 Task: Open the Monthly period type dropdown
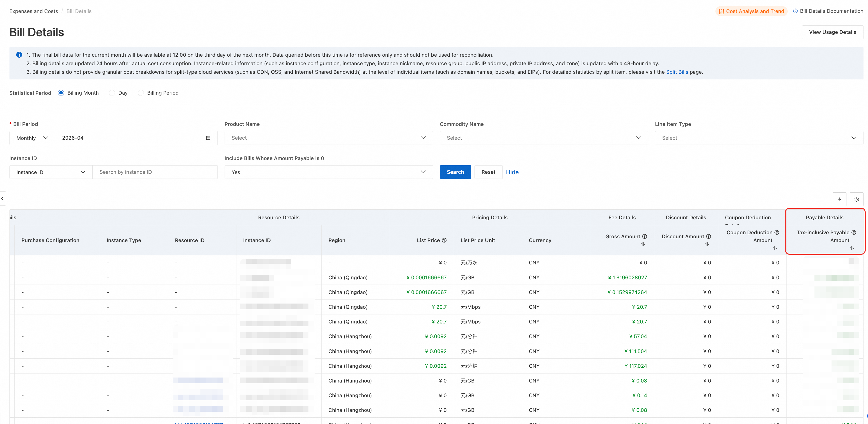coord(32,138)
